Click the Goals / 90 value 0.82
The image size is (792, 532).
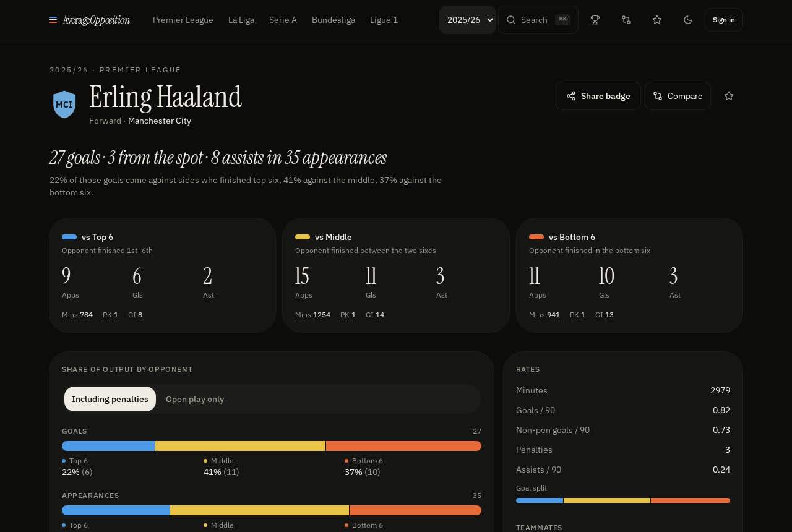pos(721,410)
